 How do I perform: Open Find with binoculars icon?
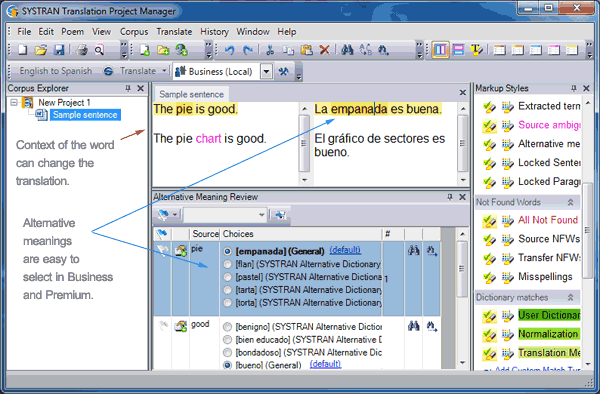tap(347, 50)
